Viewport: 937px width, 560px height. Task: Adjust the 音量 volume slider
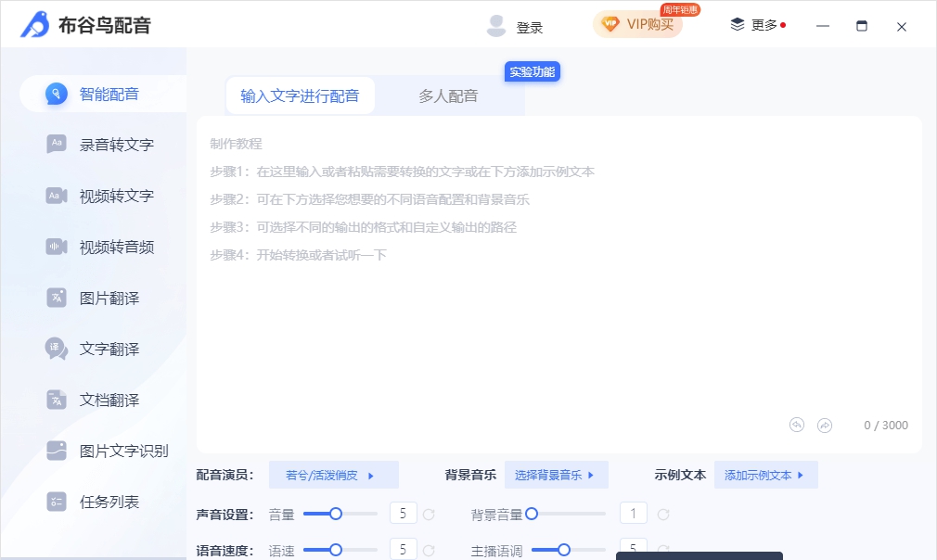pyautogui.click(x=336, y=513)
